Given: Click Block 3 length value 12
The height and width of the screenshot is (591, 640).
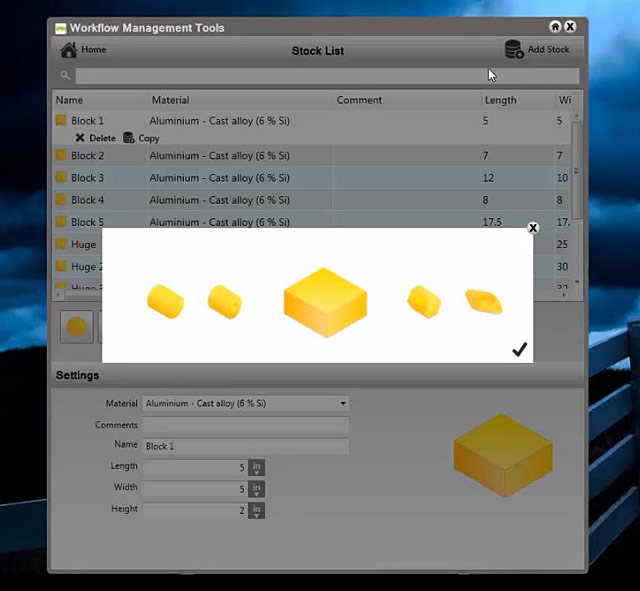Looking at the screenshot, I should (488, 178).
